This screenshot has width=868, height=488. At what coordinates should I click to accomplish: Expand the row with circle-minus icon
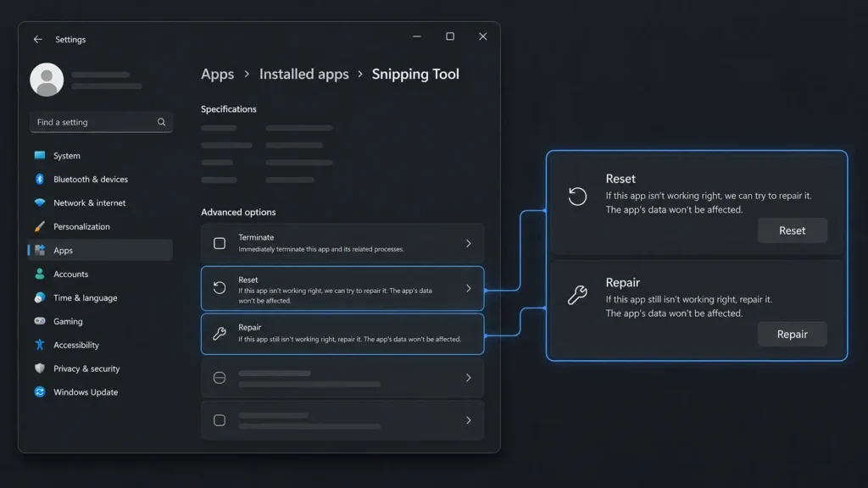point(468,377)
